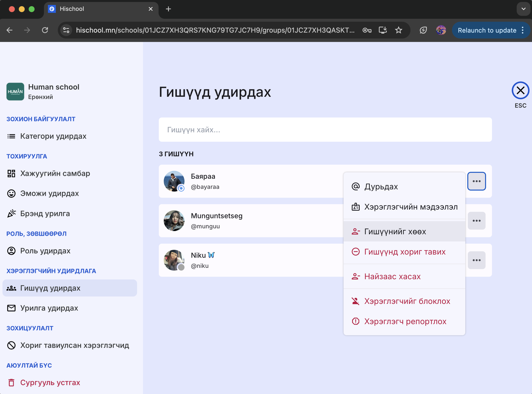Click the Human school logo
532x394 pixels.
[15, 92]
